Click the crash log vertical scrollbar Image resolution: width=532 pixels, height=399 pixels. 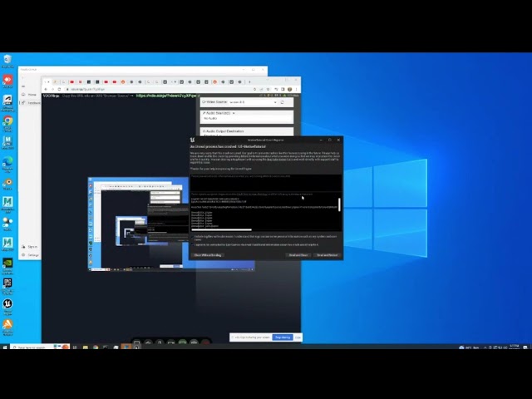pyautogui.click(x=339, y=204)
